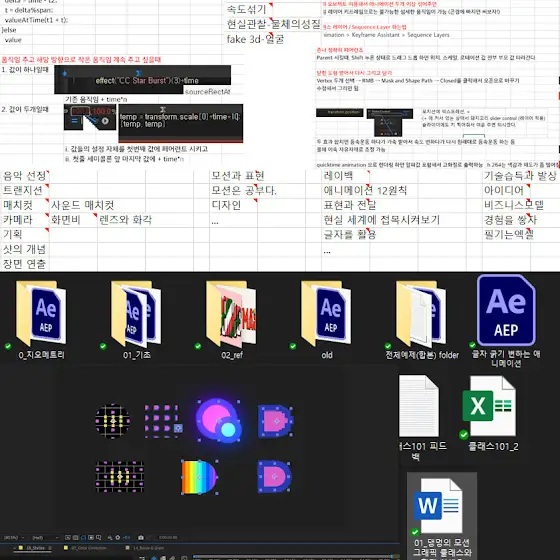Select the 모션은 공부다. cell
This screenshot has height=560, width=560.
pos(244,190)
